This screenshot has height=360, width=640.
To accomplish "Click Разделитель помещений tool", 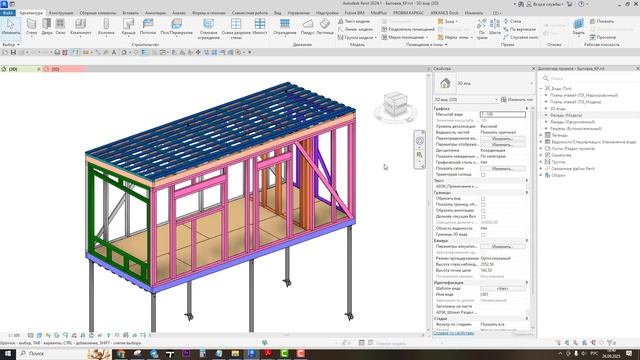I will click(x=408, y=29).
